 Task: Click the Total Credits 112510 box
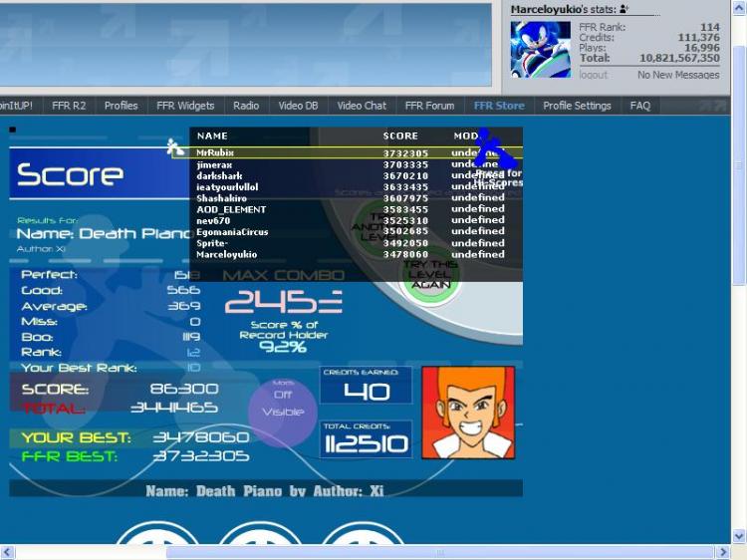point(366,439)
